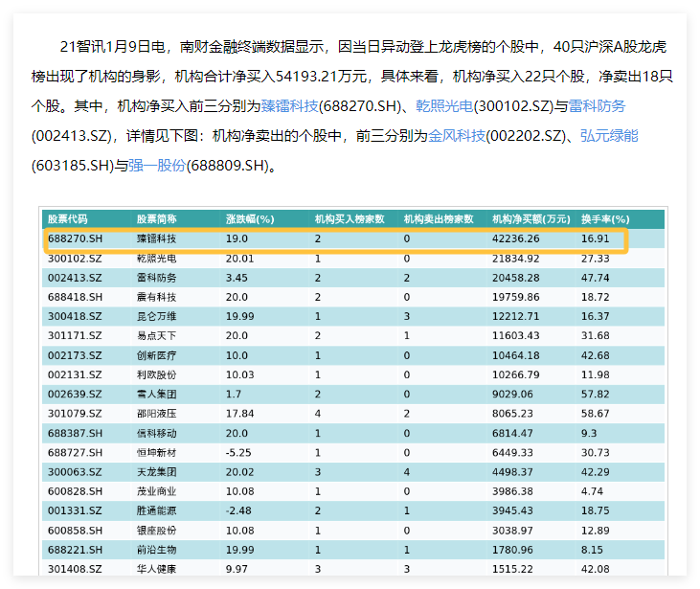Click the 股票代码 column header
This screenshot has height=589, width=700.
67,219
